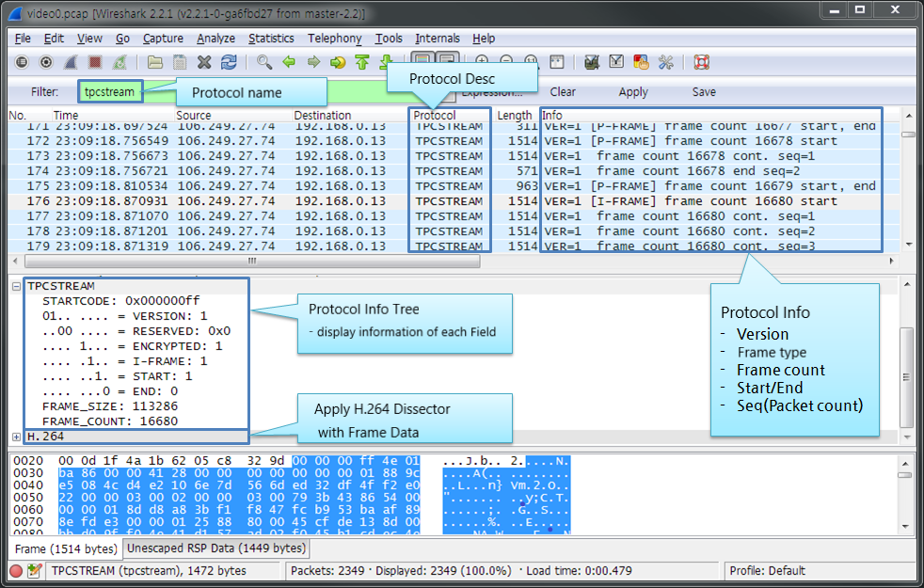
Task: Expand the H.264 protocol branch
Action: [15, 437]
